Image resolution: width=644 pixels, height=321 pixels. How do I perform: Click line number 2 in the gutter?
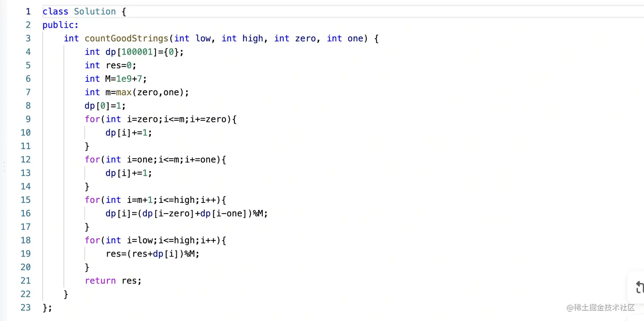click(x=28, y=25)
